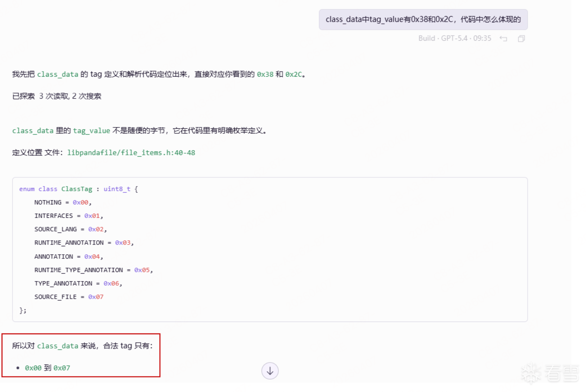
Task: Click the 'SOURCE_LANG = 0x02,' code line
Action: click(x=70, y=229)
